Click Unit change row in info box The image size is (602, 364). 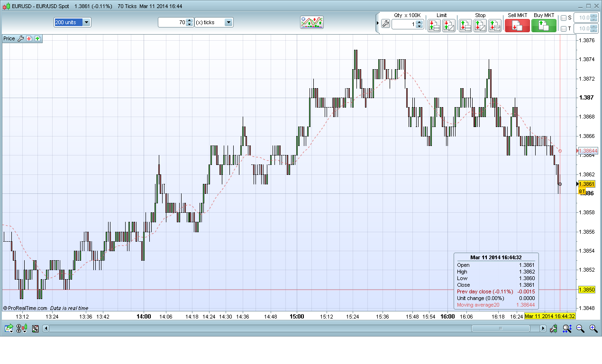click(x=496, y=298)
